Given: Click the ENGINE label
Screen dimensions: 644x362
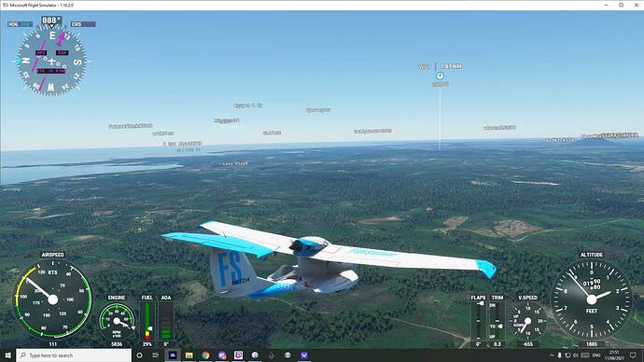Looking at the screenshot, I should click(117, 298).
